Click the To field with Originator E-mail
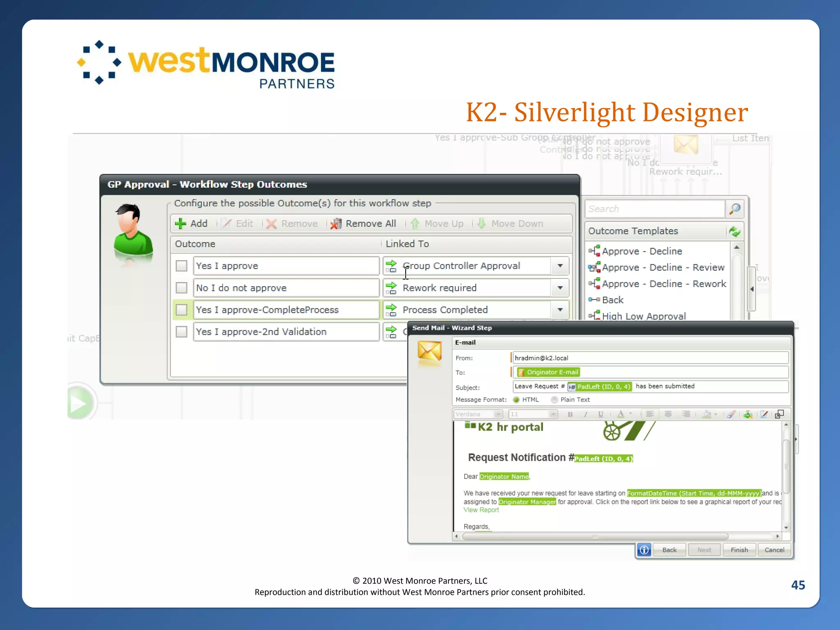This screenshot has width=840, height=630. [650, 372]
